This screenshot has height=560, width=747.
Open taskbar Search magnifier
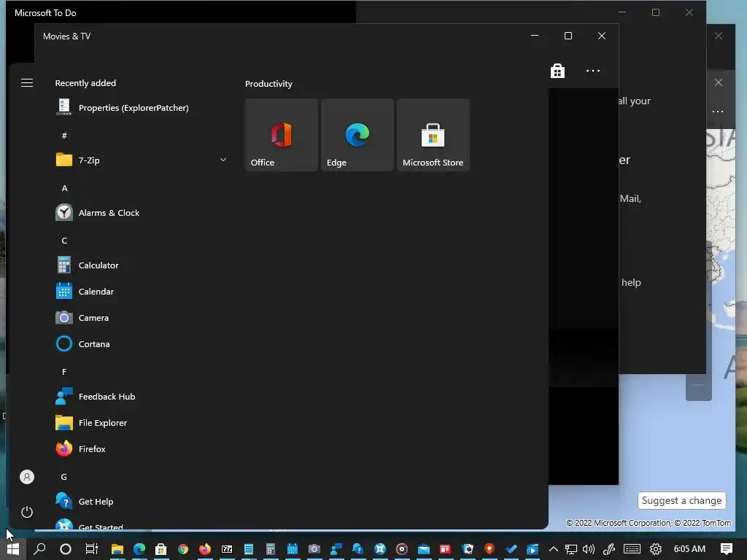39,549
